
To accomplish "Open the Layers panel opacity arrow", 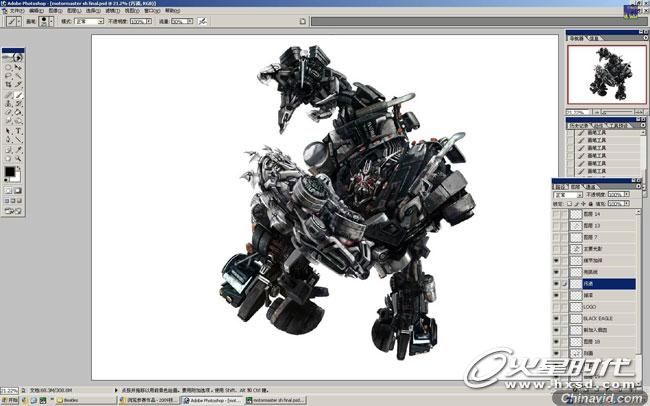I will pos(626,194).
